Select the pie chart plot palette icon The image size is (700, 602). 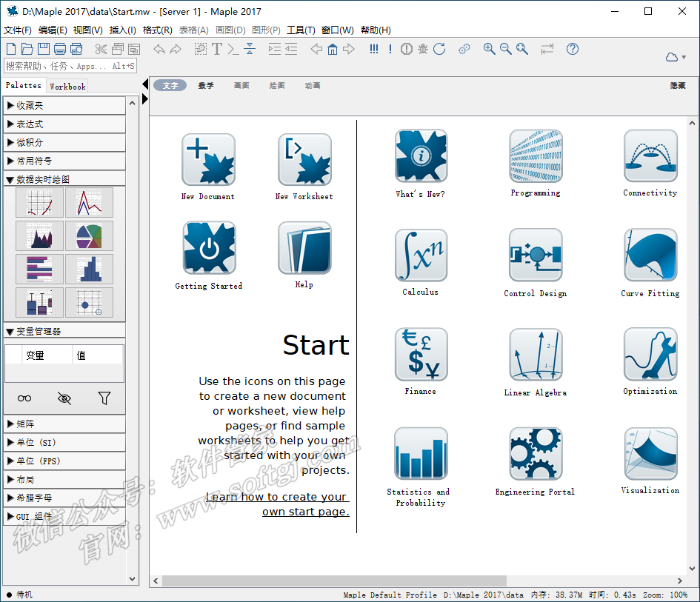click(x=89, y=236)
